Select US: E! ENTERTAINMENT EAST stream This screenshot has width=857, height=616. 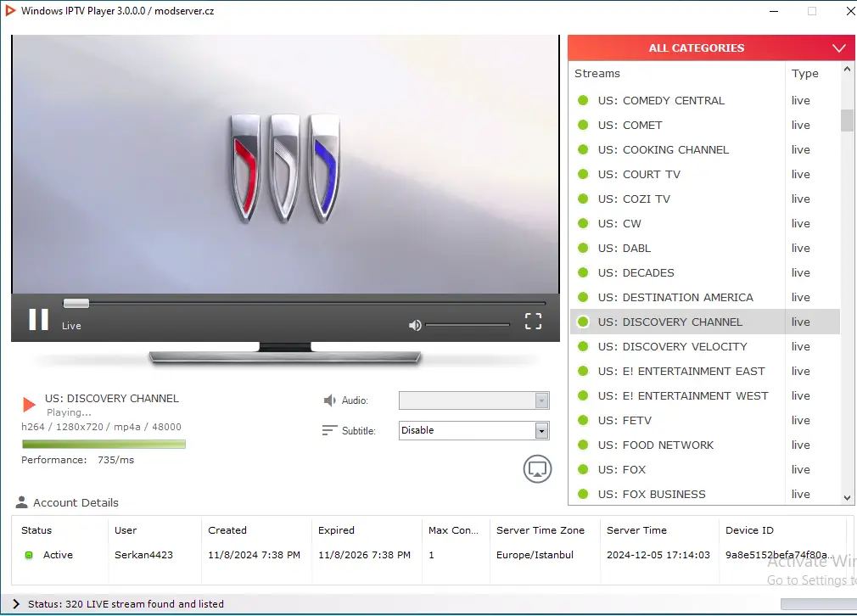(704, 371)
